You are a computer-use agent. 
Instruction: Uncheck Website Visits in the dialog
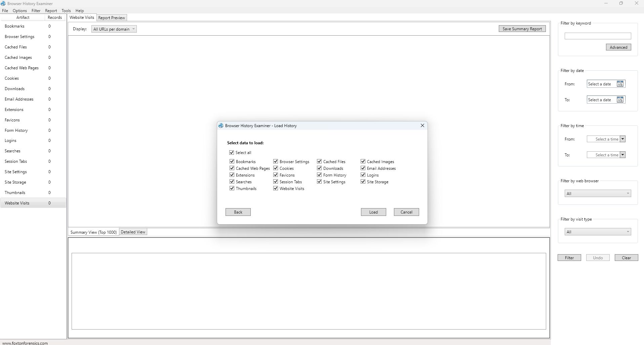click(x=276, y=189)
